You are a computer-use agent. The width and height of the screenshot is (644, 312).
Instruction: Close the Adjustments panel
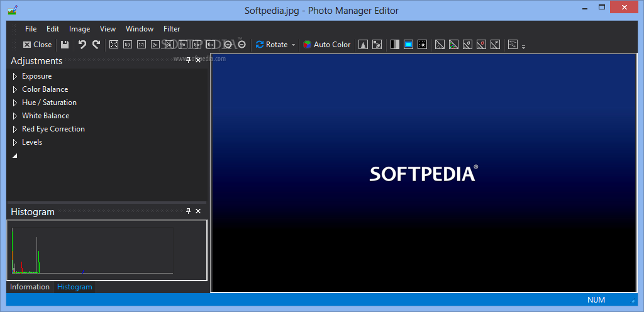pos(198,60)
